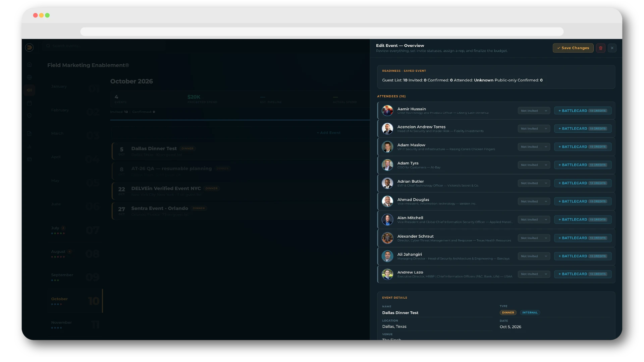Click Adrian Butler's profile picture
The image size is (644, 362).
coord(387,183)
